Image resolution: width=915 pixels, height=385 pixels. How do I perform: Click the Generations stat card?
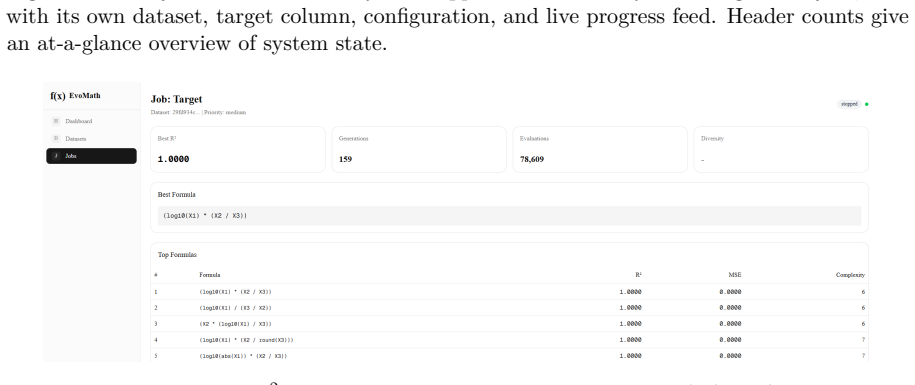[x=419, y=149]
